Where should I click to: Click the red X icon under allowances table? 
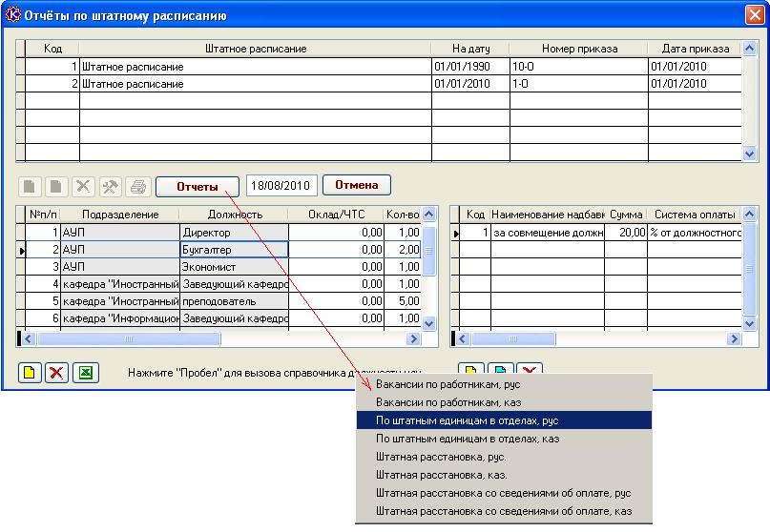click(x=530, y=369)
